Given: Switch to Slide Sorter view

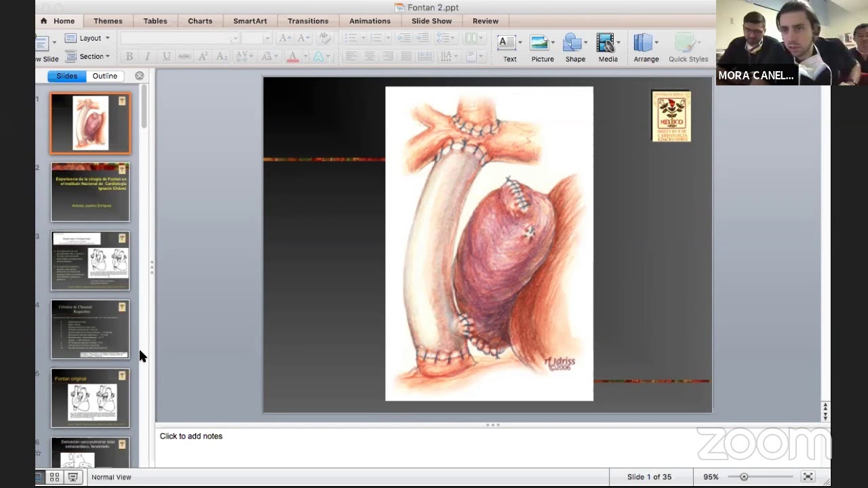Looking at the screenshot, I should (x=55, y=477).
